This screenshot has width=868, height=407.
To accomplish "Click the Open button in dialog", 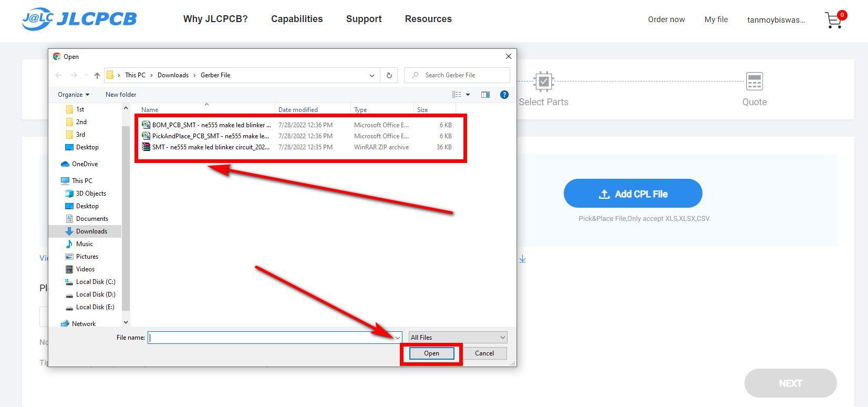I will click(431, 353).
